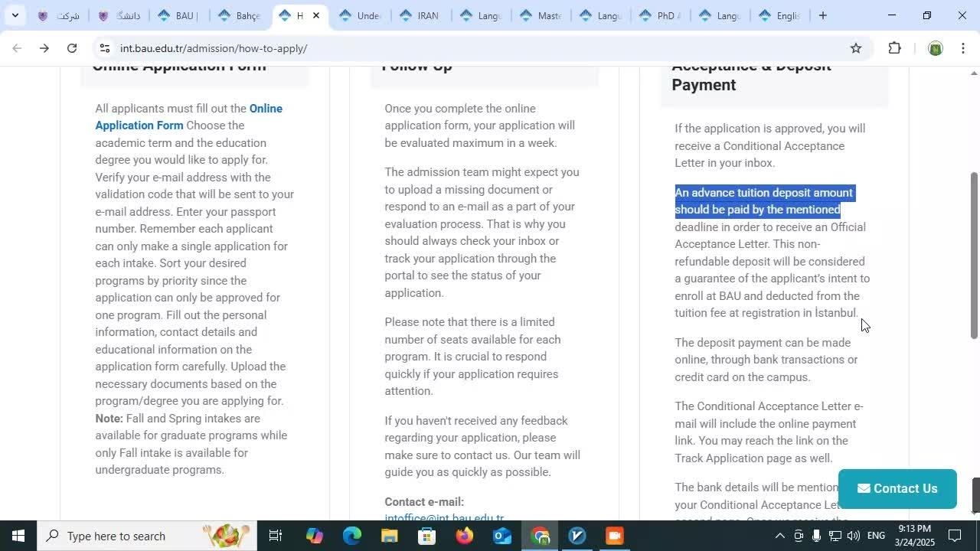This screenshot has width=980, height=551.
Task: Bookmark this page with the star icon
Action: coord(855,48)
